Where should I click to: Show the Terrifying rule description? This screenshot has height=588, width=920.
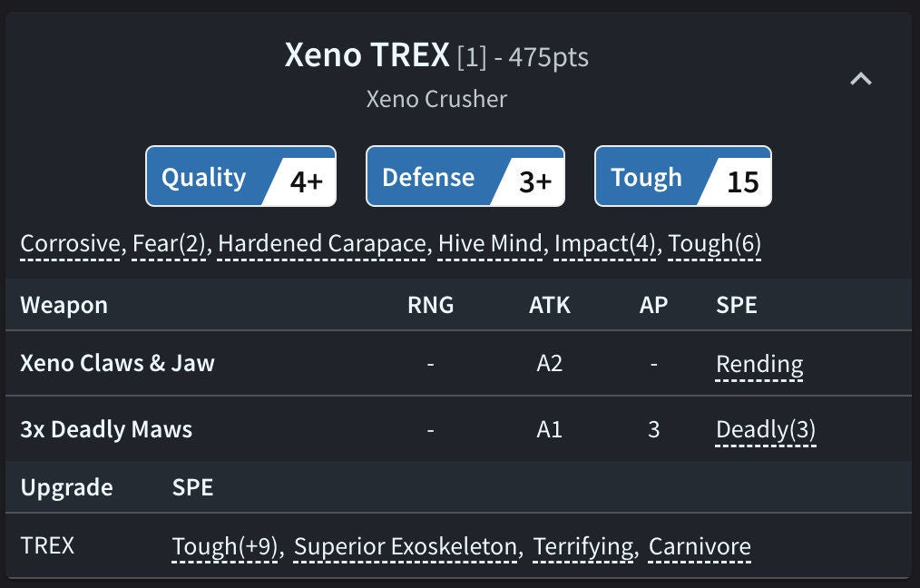(x=583, y=546)
